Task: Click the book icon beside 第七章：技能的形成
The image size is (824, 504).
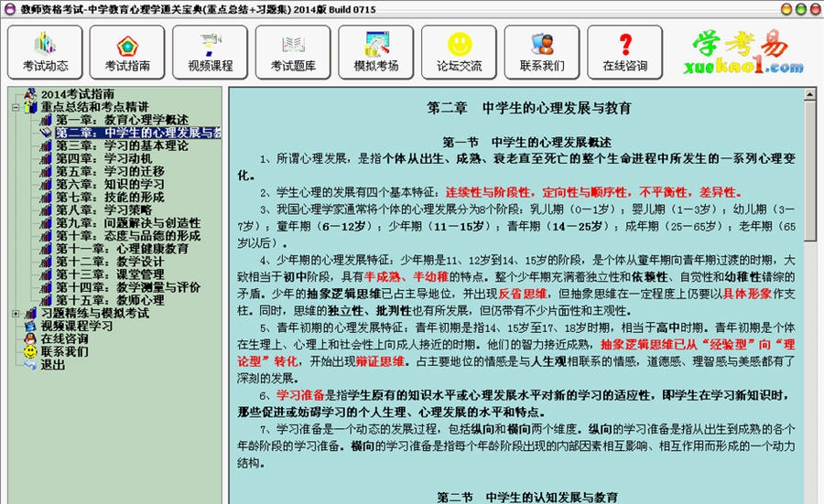Action: (47, 197)
